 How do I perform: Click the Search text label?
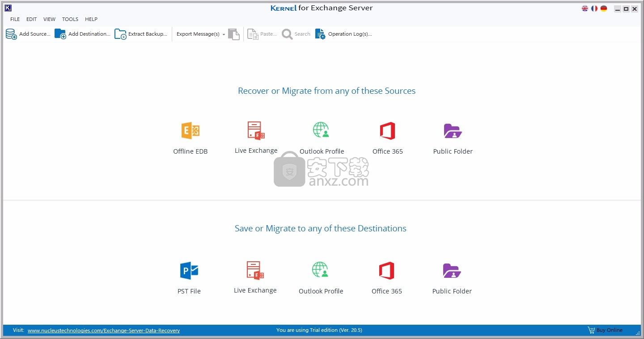click(302, 34)
